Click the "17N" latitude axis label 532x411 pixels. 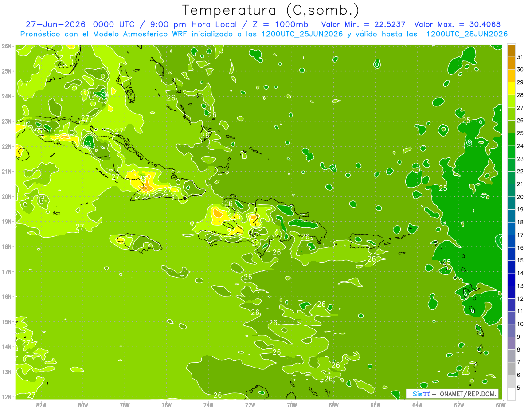pyautogui.click(x=7, y=272)
